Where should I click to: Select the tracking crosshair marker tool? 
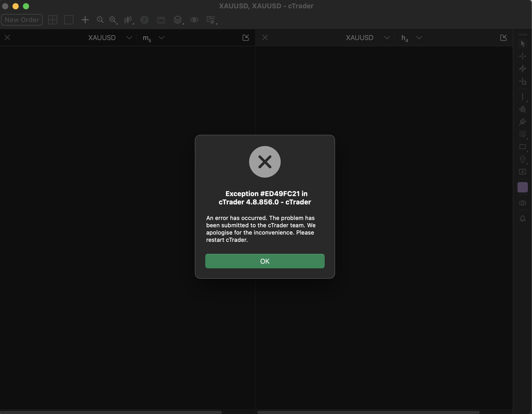click(x=523, y=69)
